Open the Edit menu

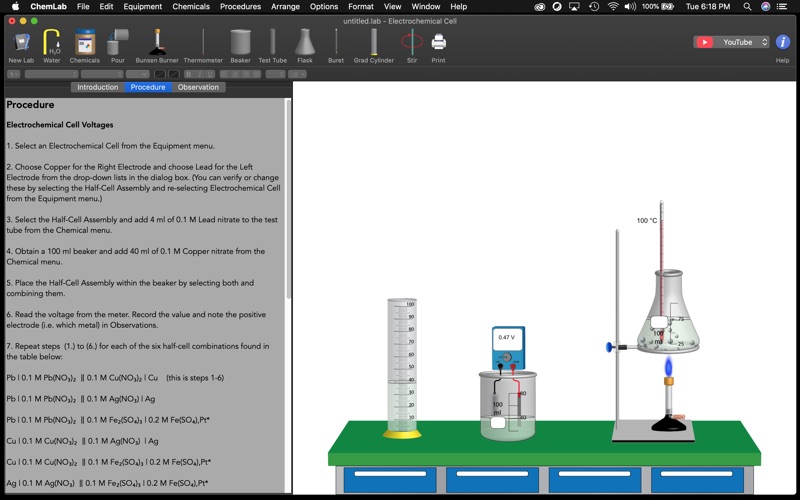point(106,7)
